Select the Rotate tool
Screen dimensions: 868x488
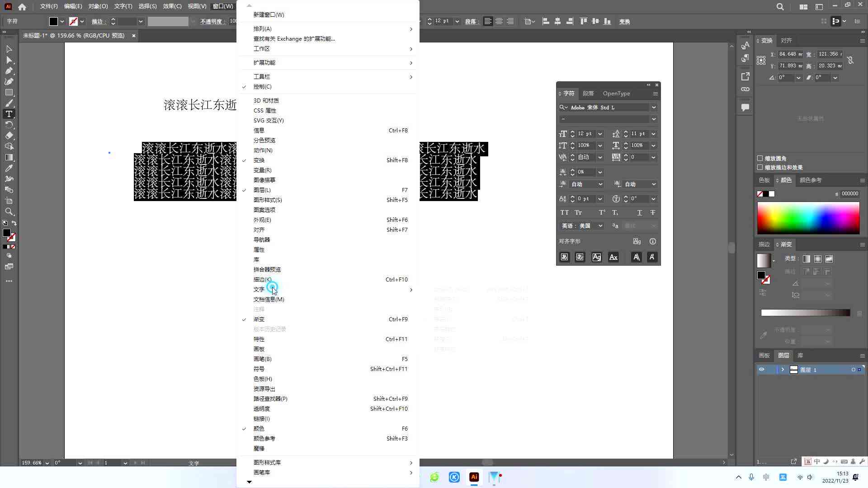tap(9, 125)
